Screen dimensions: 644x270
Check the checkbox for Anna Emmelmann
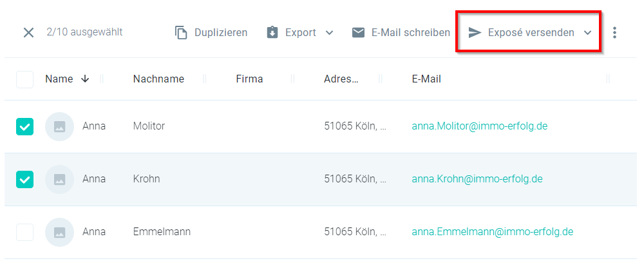pyautogui.click(x=24, y=232)
